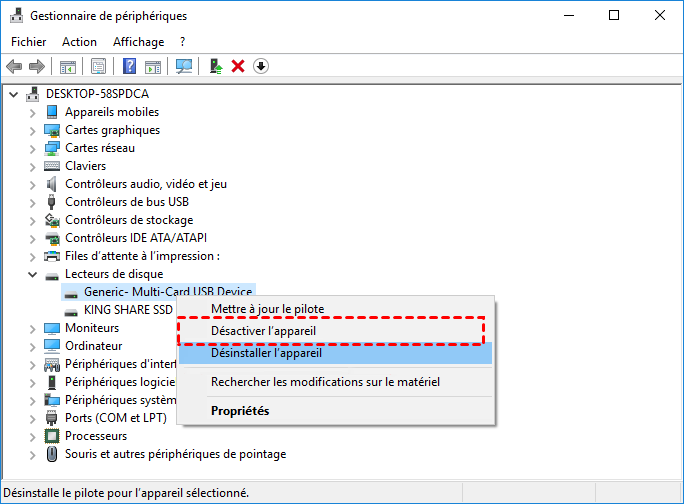The height and width of the screenshot is (504, 684).
Task: Select KING SHARE SSD drive
Action: (128, 310)
